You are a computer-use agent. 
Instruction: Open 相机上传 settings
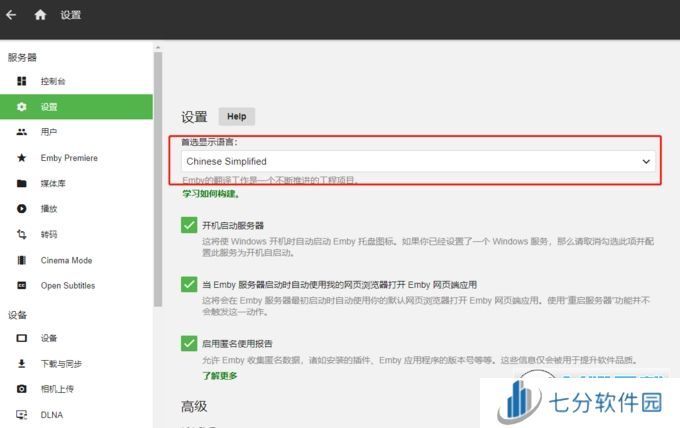[76, 389]
